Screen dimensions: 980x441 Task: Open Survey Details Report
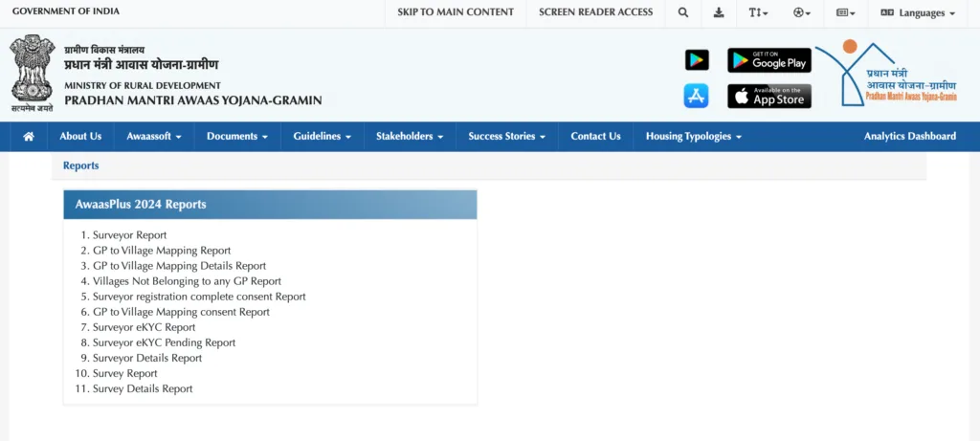tap(143, 388)
